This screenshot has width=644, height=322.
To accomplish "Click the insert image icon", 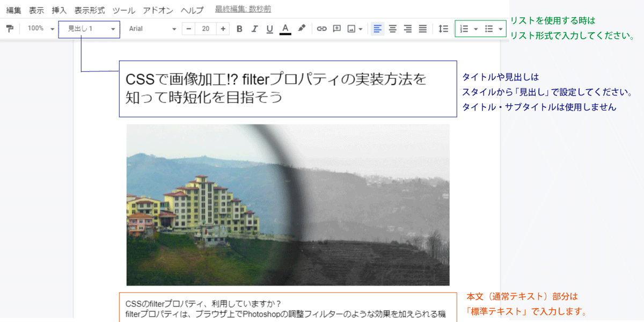I will (x=352, y=29).
